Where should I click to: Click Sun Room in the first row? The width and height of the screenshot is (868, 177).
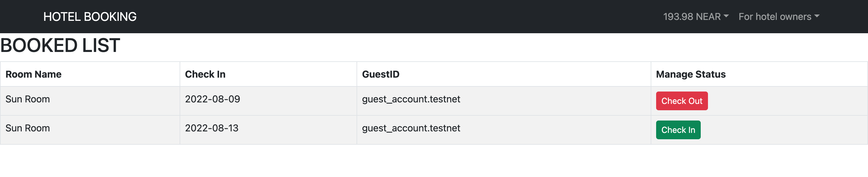click(28, 99)
